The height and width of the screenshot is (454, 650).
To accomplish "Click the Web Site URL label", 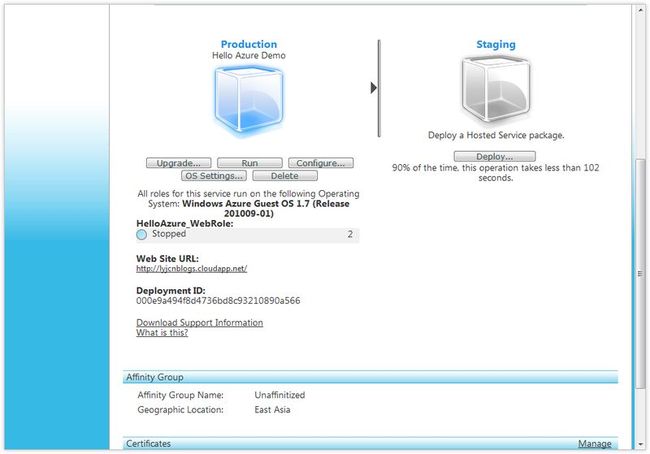I will click(167, 259).
